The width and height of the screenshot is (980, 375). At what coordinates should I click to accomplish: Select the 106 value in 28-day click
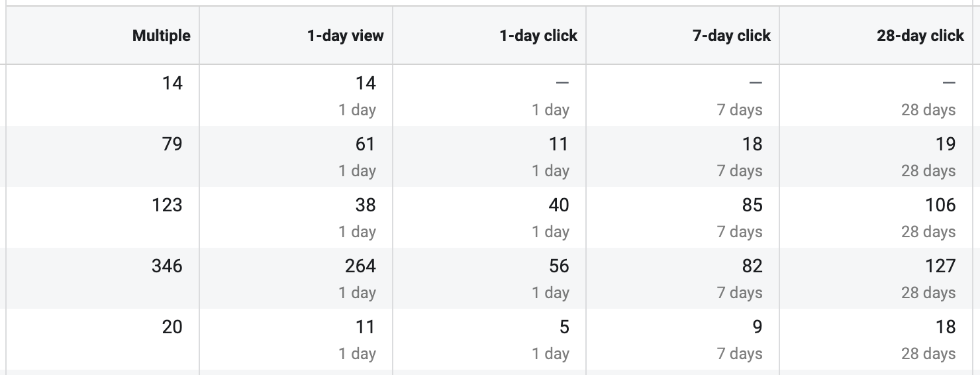(x=940, y=205)
